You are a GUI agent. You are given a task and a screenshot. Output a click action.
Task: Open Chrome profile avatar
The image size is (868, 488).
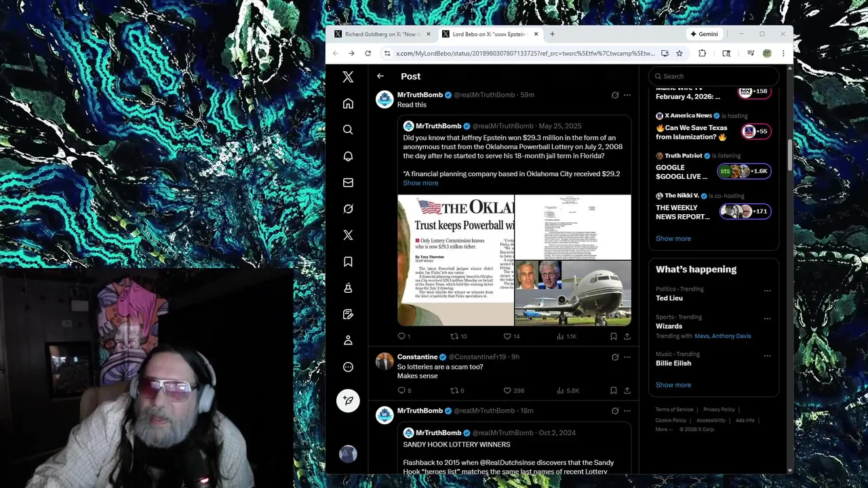[x=767, y=54]
